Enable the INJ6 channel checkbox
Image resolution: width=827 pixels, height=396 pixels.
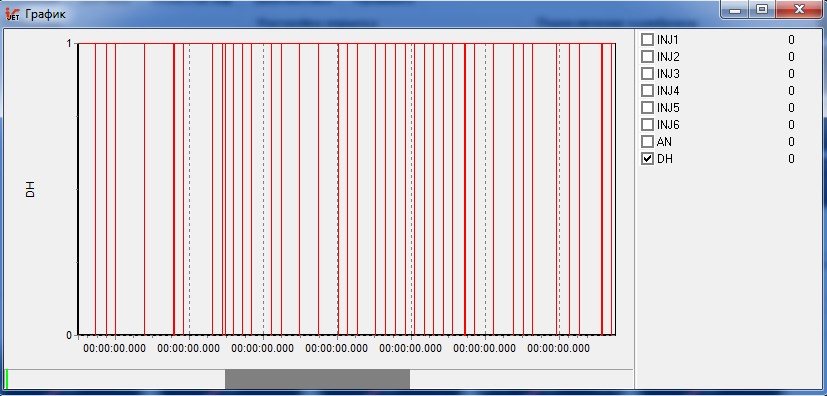pos(647,124)
